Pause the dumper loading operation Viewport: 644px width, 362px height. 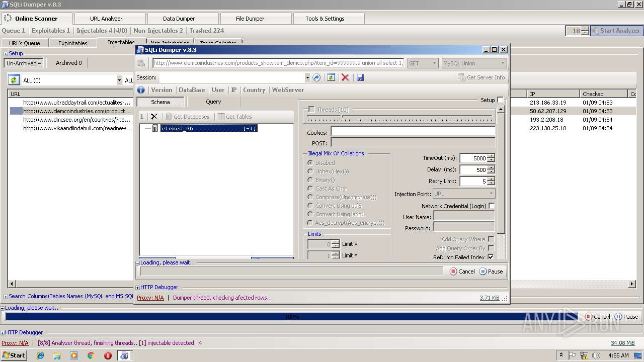coord(491,271)
